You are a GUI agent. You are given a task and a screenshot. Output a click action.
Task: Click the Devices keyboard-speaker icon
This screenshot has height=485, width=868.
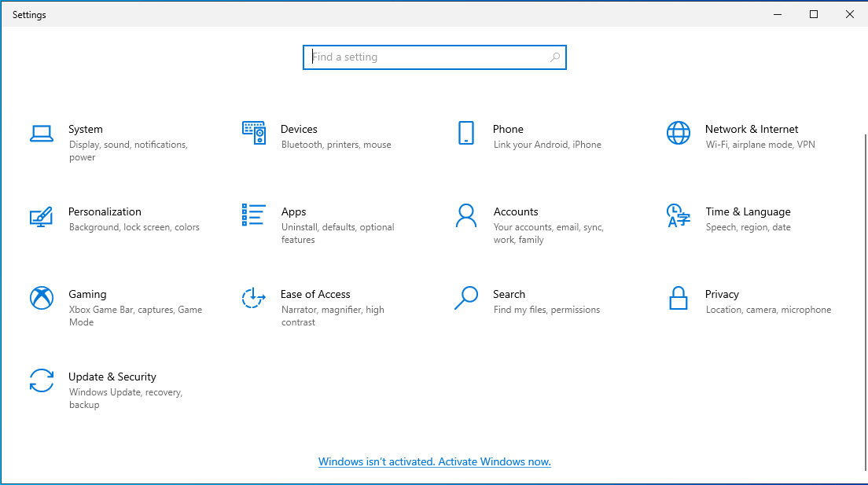253,133
